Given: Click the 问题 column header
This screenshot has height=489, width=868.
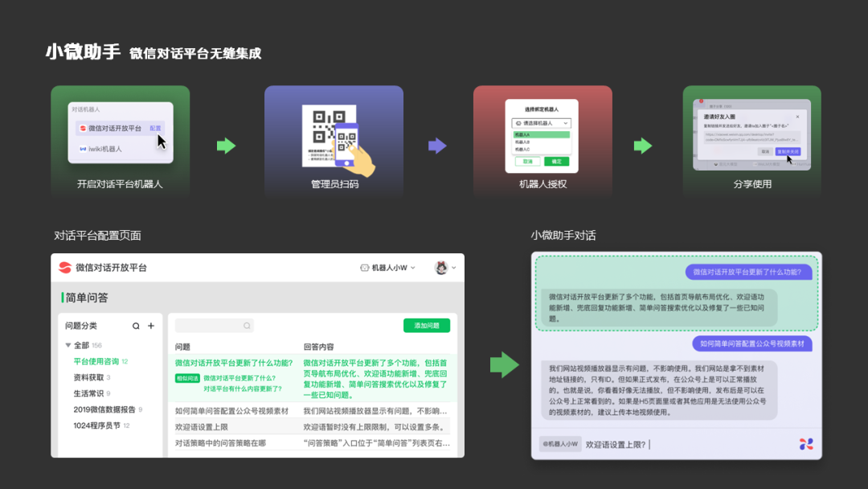Looking at the screenshot, I should click(182, 347).
